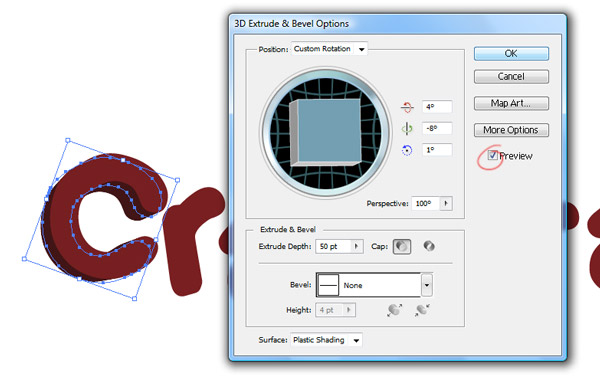Open the Extrude Depth slider arrow

[357, 246]
